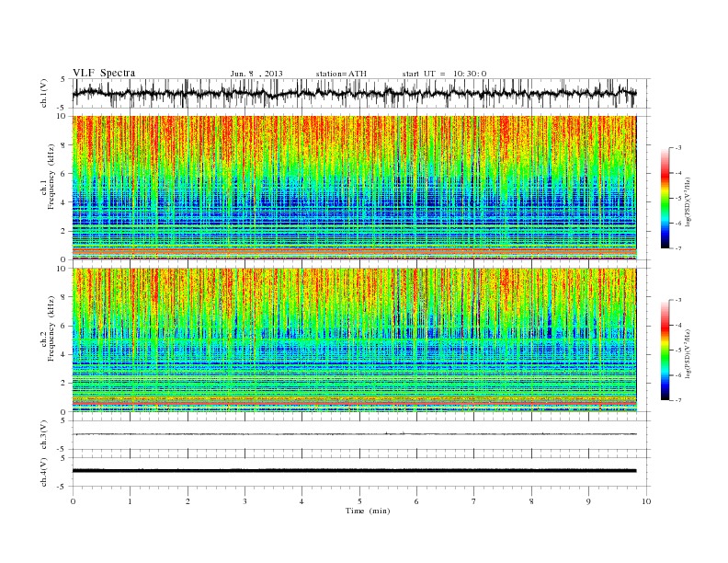Click inside the ch.1 spectrogram panel

click(x=354, y=188)
